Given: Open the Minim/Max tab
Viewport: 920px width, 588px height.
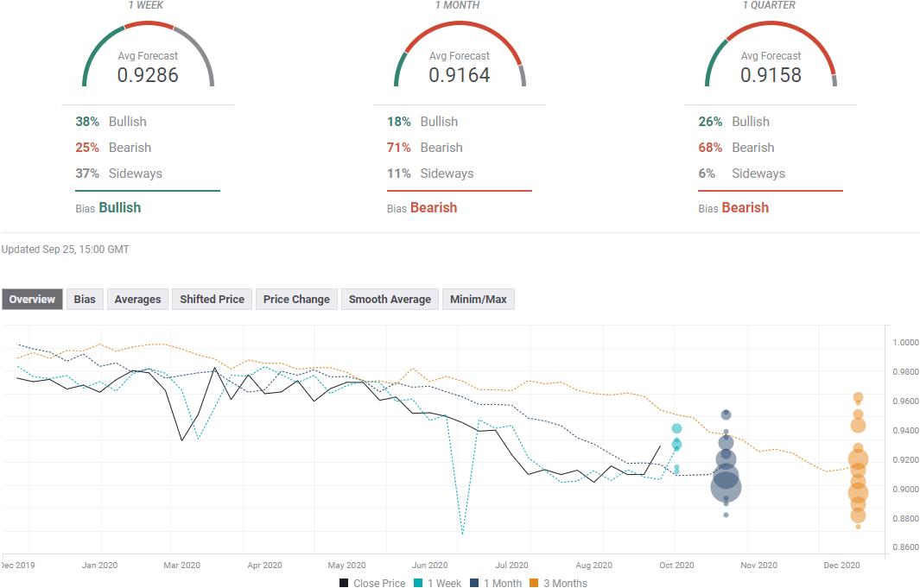Looking at the screenshot, I should (x=479, y=299).
